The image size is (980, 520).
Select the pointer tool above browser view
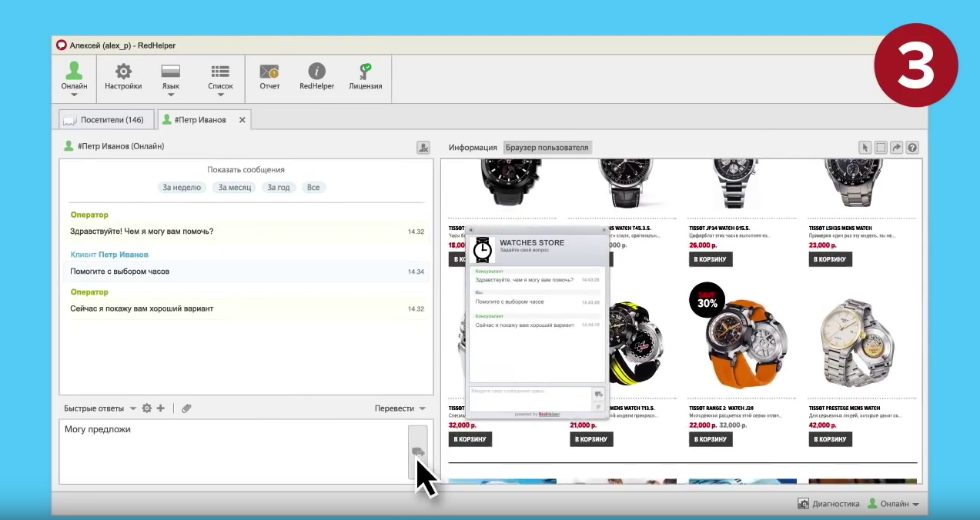coord(865,148)
